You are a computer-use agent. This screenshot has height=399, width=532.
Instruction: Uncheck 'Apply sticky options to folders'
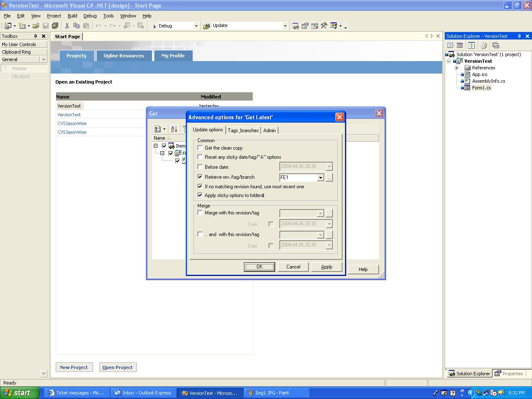pyautogui.click(x=200, y=195)
